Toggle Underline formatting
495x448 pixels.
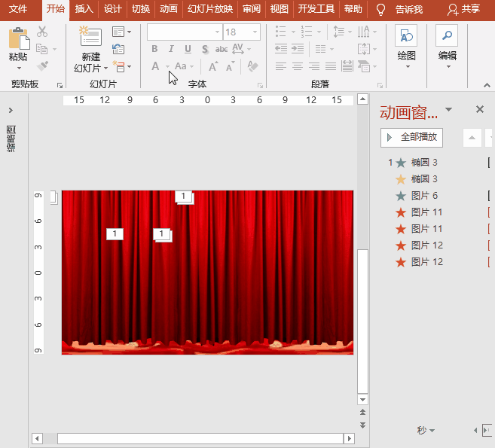point(188,49)
